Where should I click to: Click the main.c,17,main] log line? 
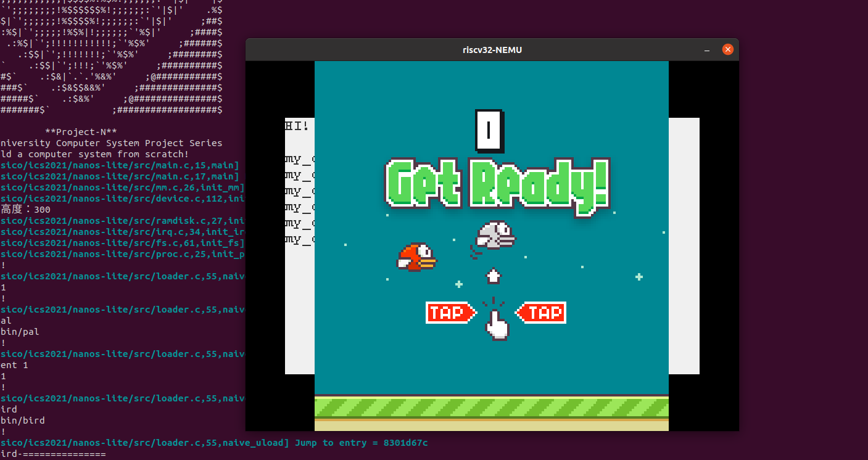tap(120, 176)
